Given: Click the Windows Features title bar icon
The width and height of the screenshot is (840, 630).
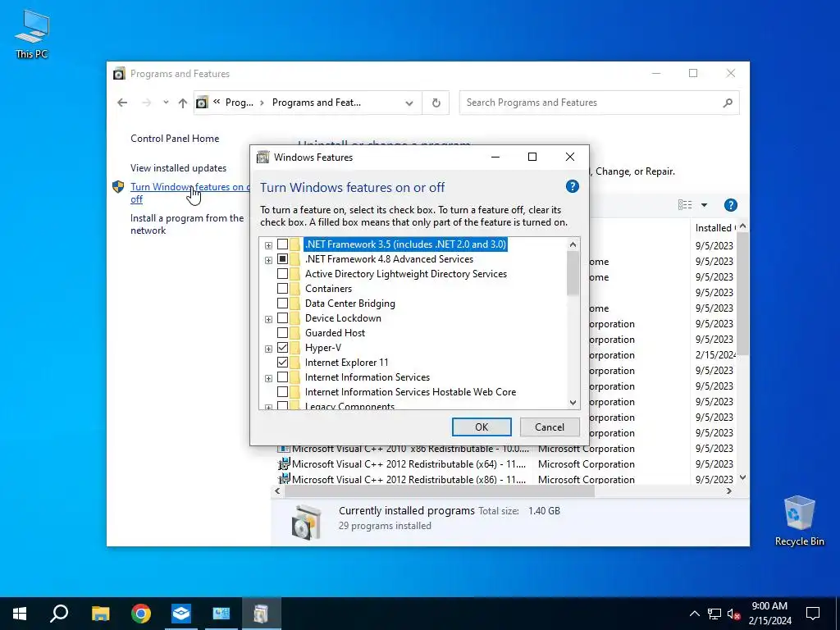Looking at the screenshot, I should point(262,157).
